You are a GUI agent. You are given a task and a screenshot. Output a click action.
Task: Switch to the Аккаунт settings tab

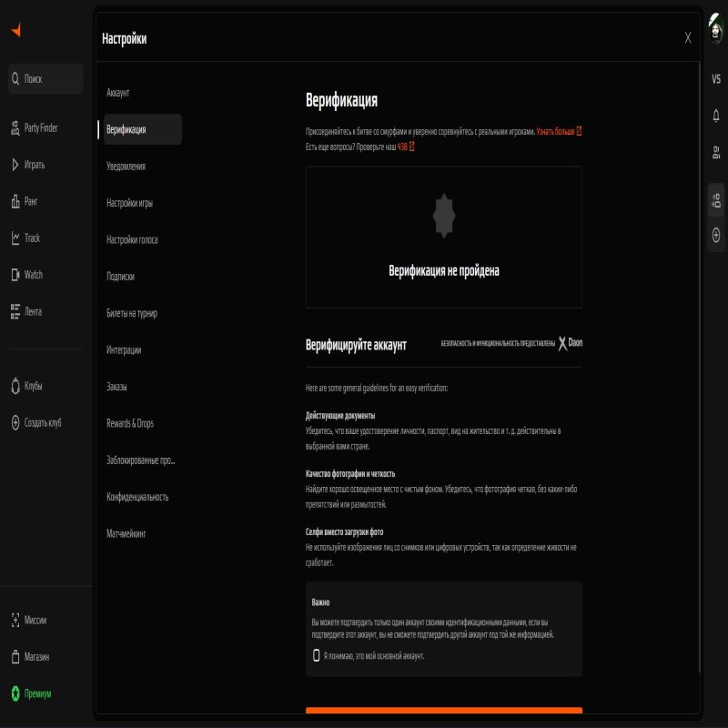(122, 92)
